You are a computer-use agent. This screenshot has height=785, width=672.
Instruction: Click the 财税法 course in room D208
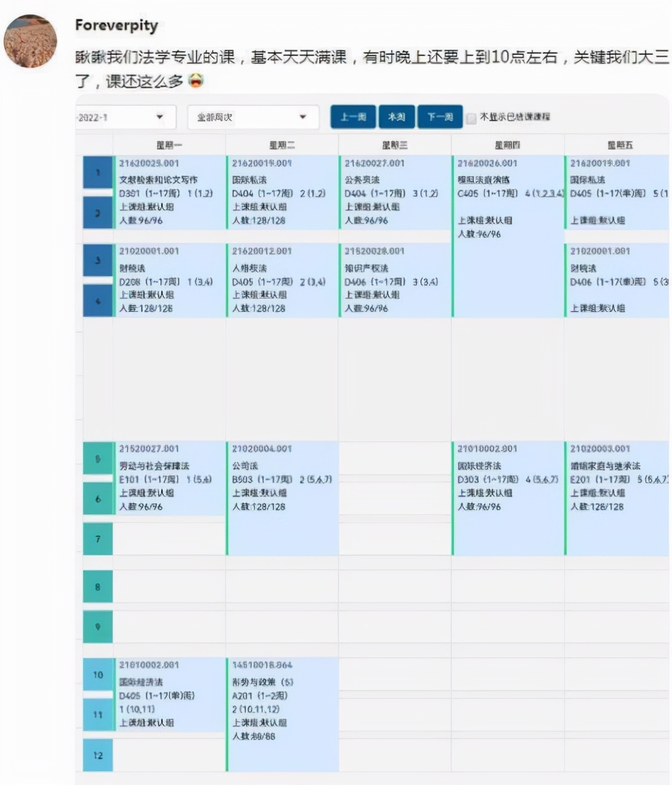pyautogui.click(x=170, y=280)
